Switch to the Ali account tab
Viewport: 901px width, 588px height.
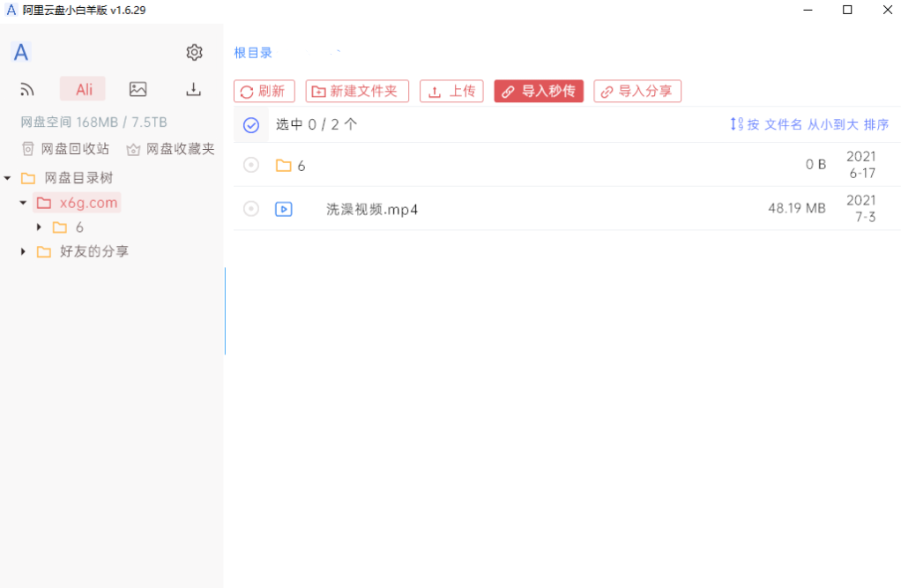[82, 88]
